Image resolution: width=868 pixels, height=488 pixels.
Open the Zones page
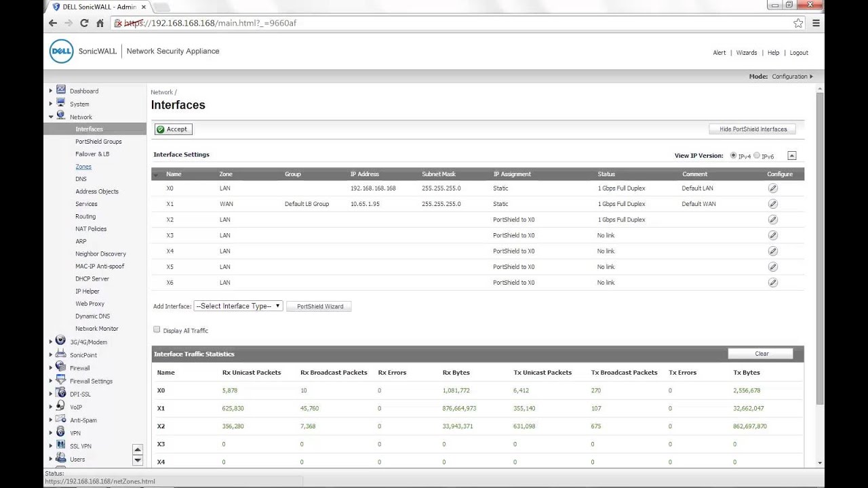point(83,167)
